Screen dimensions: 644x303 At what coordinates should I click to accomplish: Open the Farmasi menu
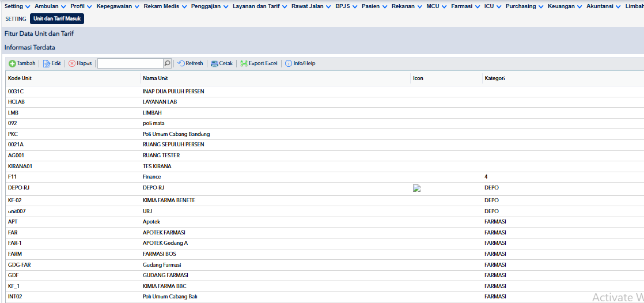point(466,6)
